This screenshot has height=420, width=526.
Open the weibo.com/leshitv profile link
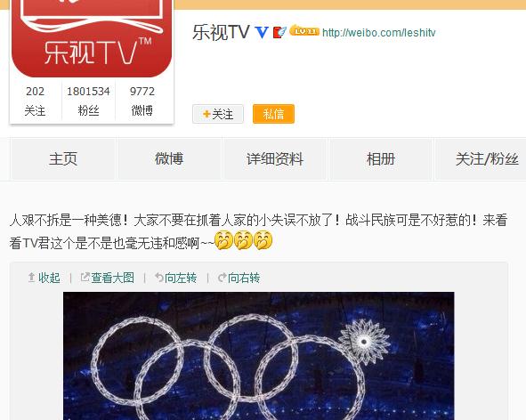tap(379, 33)
